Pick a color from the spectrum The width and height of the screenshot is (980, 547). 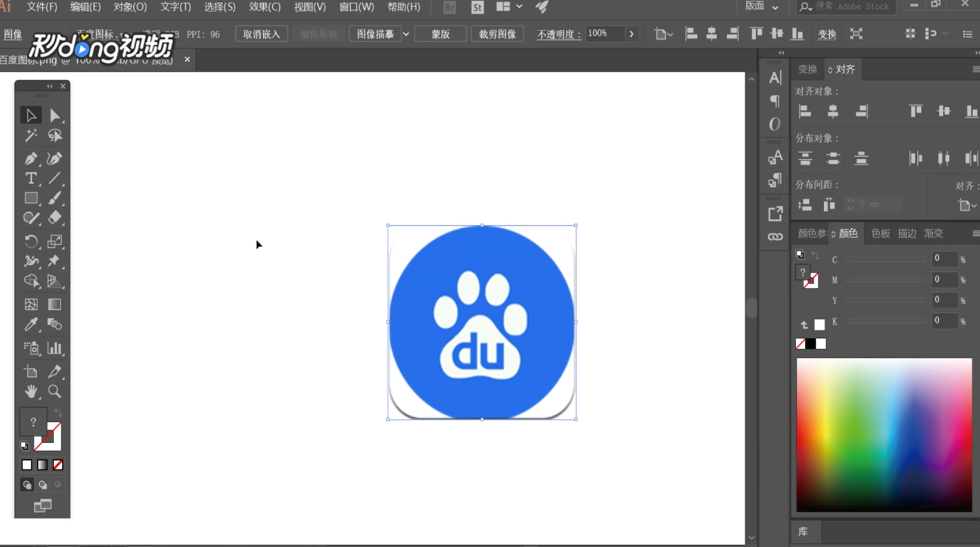884,435
